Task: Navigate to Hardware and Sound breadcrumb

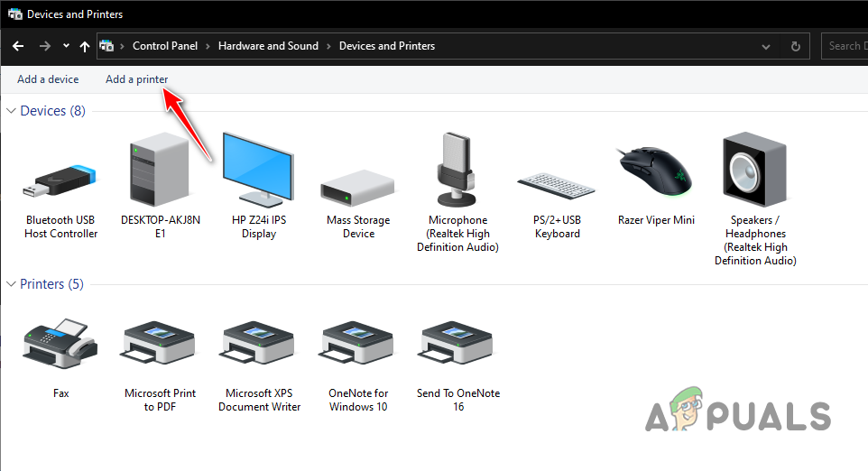Action: tap(269, 46)
